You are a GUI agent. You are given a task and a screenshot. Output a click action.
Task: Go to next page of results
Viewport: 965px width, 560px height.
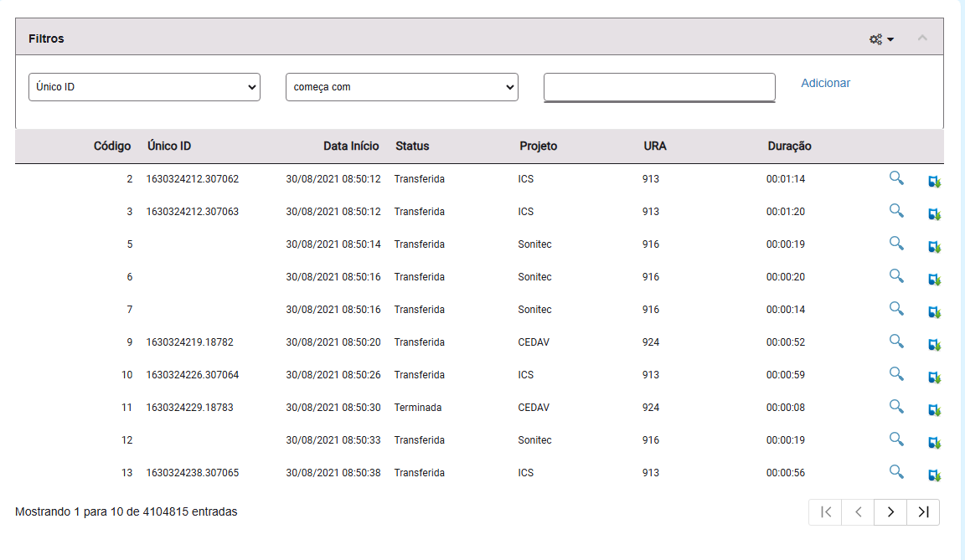[890, 512]
